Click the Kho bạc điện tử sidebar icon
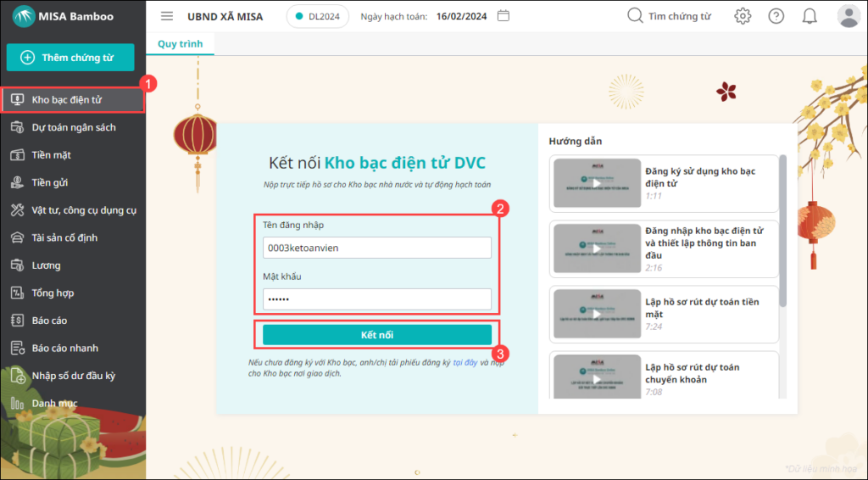Viewport: 868px width, 480px height. click(x=17, y=100)
